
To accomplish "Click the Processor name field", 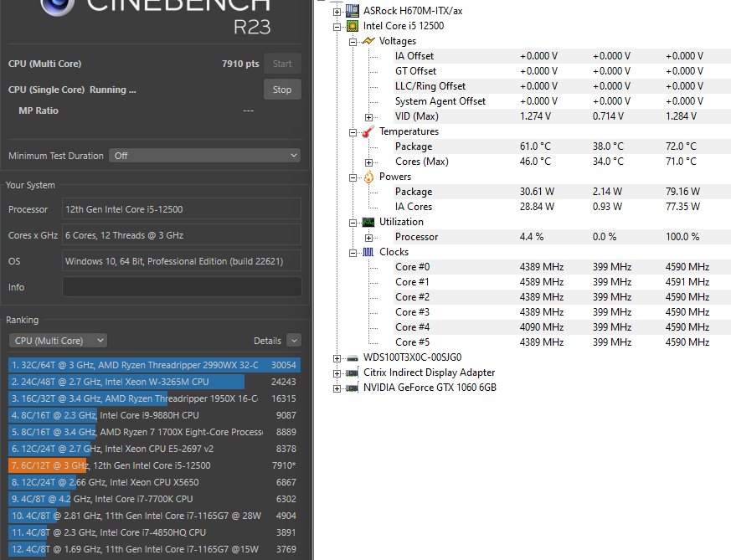I will pos(182,209).
